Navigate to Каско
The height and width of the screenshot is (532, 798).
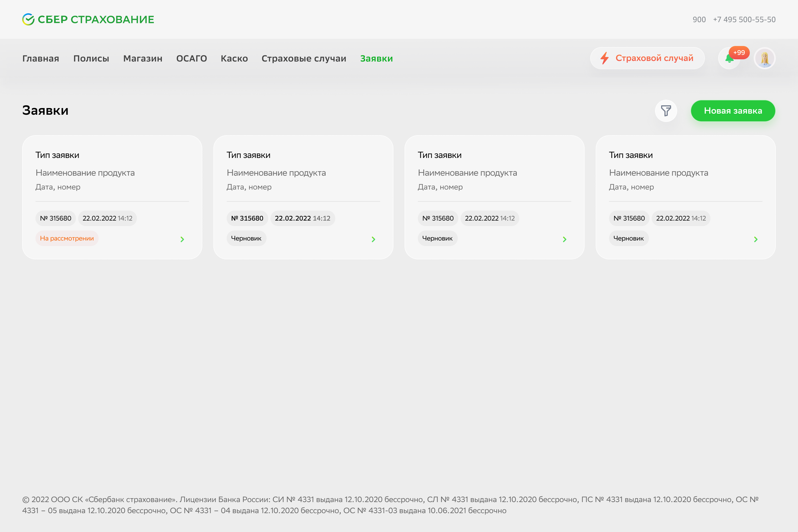click(x=234, y=58)
